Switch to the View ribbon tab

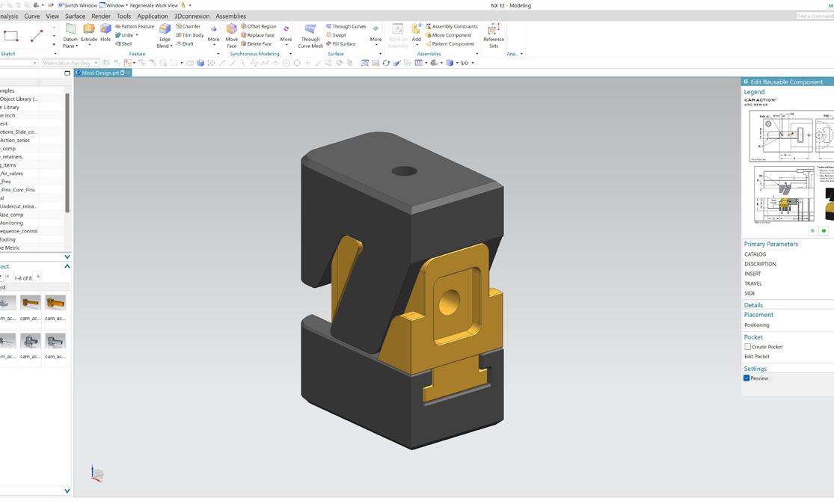coord(52,16)
